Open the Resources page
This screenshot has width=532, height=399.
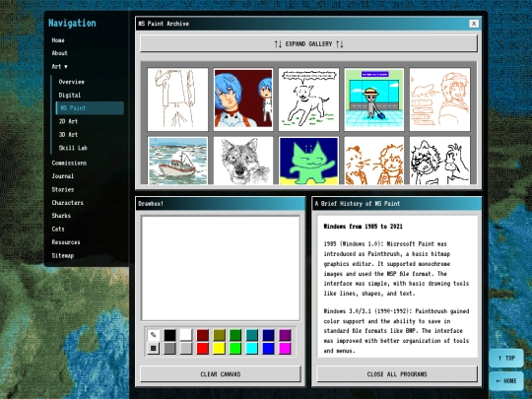66,242
